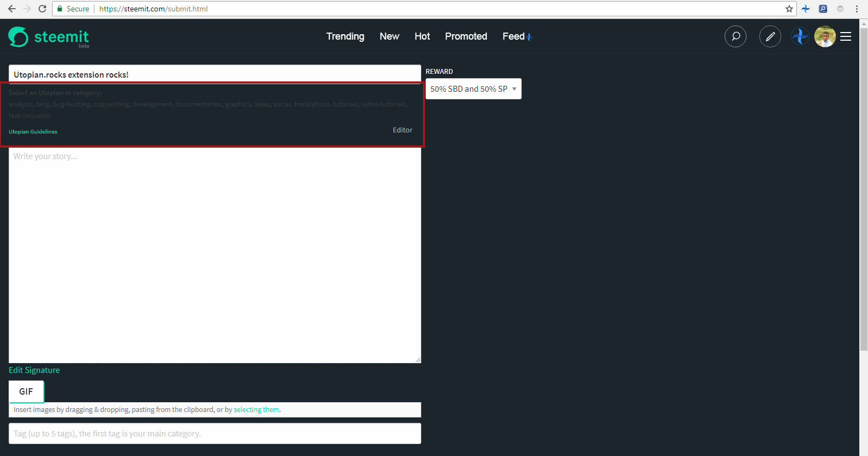Open the Chrome three-dot menu
Viewport: 868px width, 456px height.
pos(857,9)
